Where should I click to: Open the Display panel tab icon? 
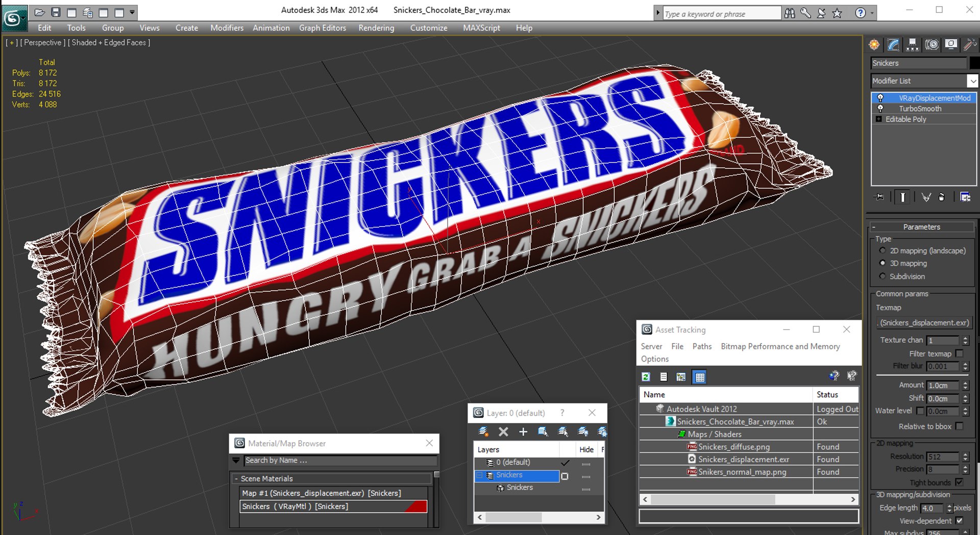click(951, 45)
